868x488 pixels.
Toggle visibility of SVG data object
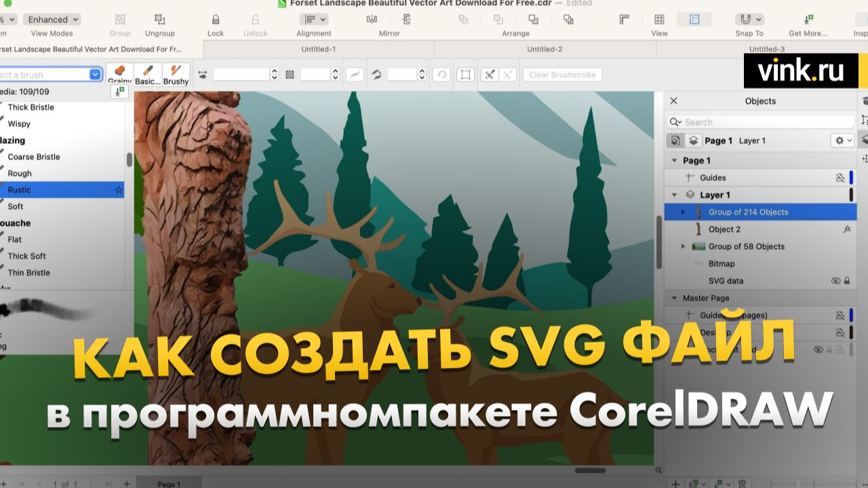[835, 281]
